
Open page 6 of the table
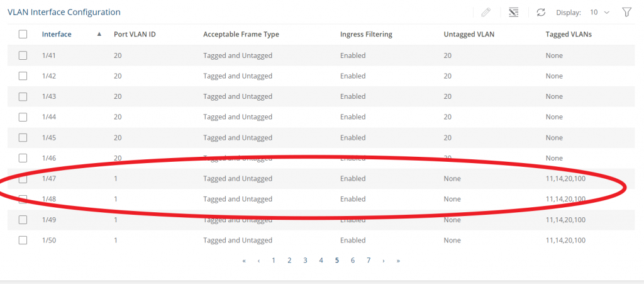click(353, 260)
